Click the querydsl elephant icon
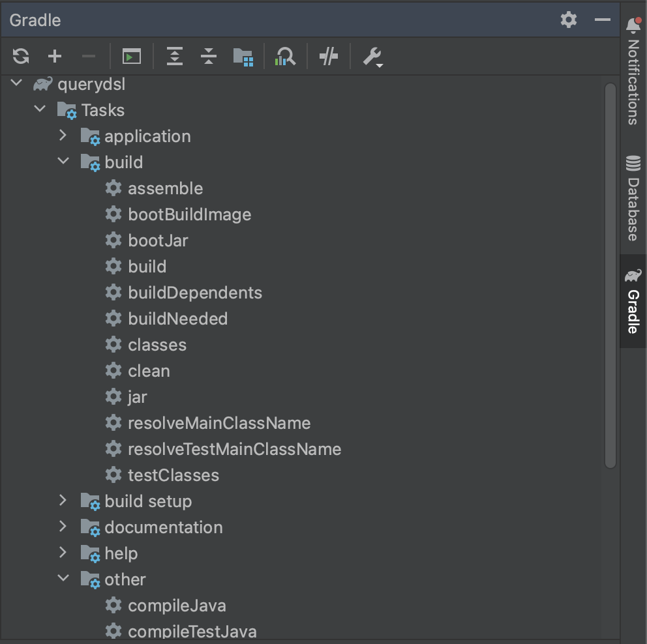This screenshot has height=644, width=647. tap(43, 84)
